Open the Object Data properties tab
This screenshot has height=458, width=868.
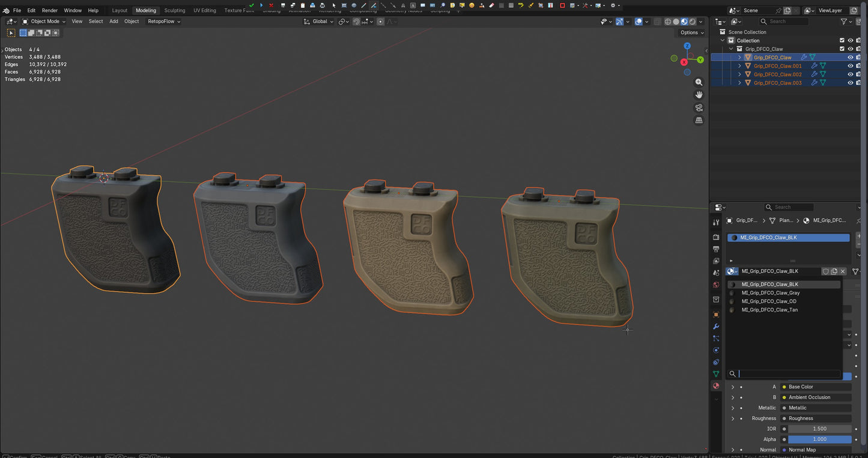pos(716,374)
